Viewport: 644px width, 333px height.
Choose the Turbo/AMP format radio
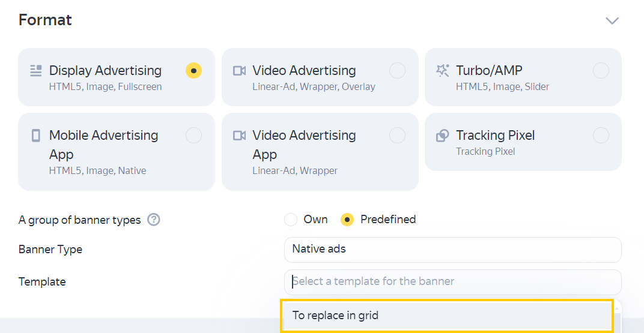click(601, 71)
